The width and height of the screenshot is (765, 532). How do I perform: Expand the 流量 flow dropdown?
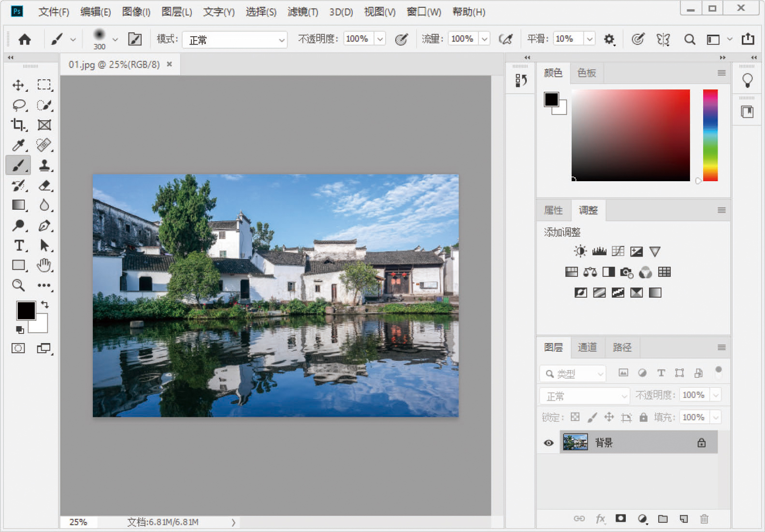coord(484,39)
